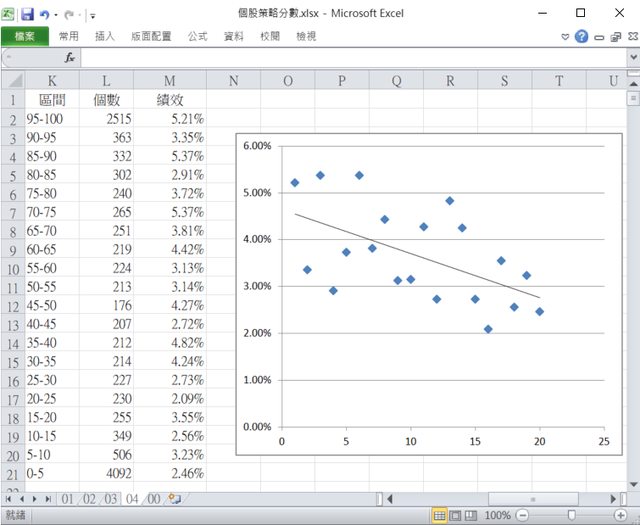Click the Undo arrow icon
The height and width of the screenshot is (525, 640).
pos(46,14)
